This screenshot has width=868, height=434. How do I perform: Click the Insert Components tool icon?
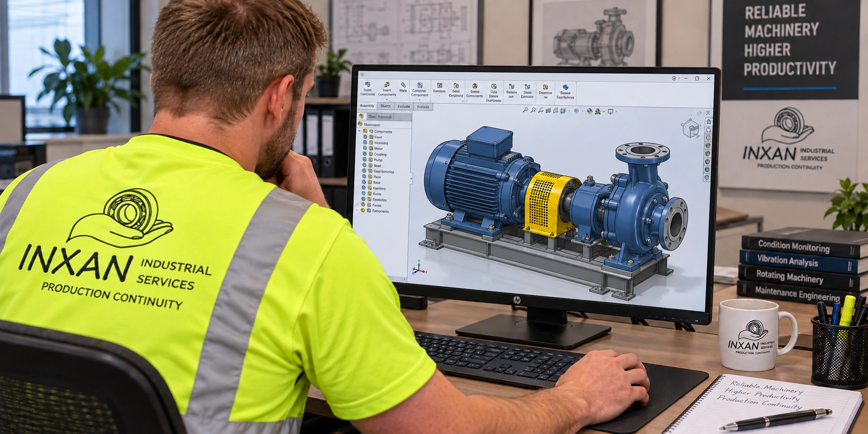387,85
